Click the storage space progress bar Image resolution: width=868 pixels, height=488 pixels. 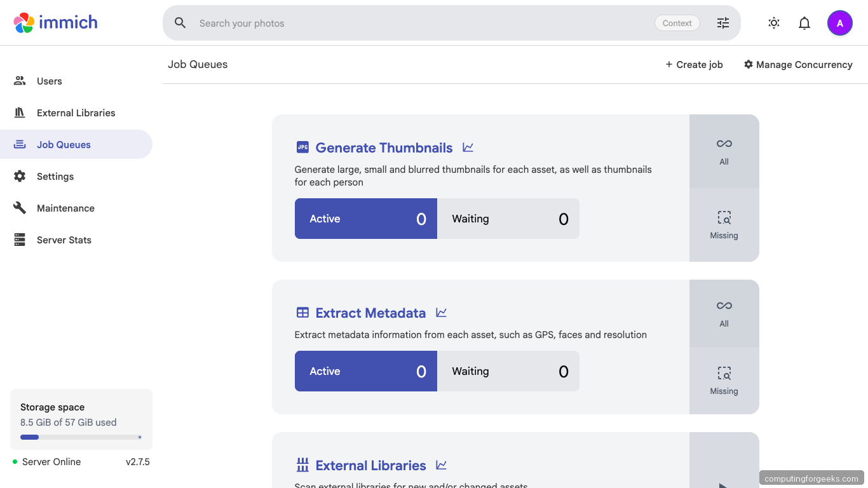81,437
